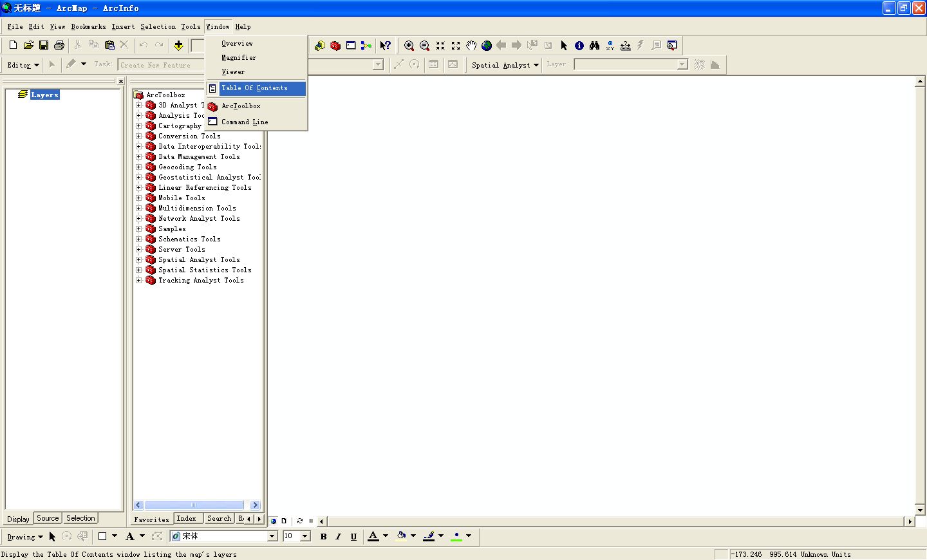Select the Select Elements arrow tool
This screenshot has height=560, width=927.
(564, 45)
